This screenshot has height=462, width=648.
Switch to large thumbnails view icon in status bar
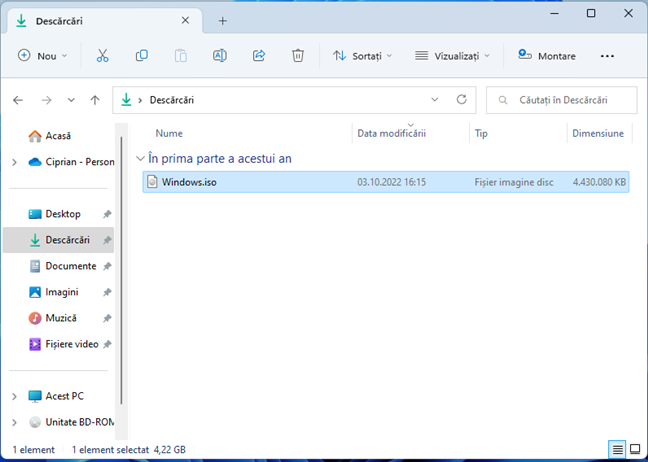635,449
